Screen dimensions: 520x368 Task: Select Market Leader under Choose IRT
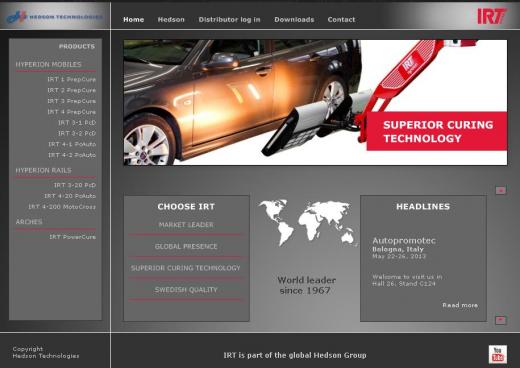pos(186,225)
